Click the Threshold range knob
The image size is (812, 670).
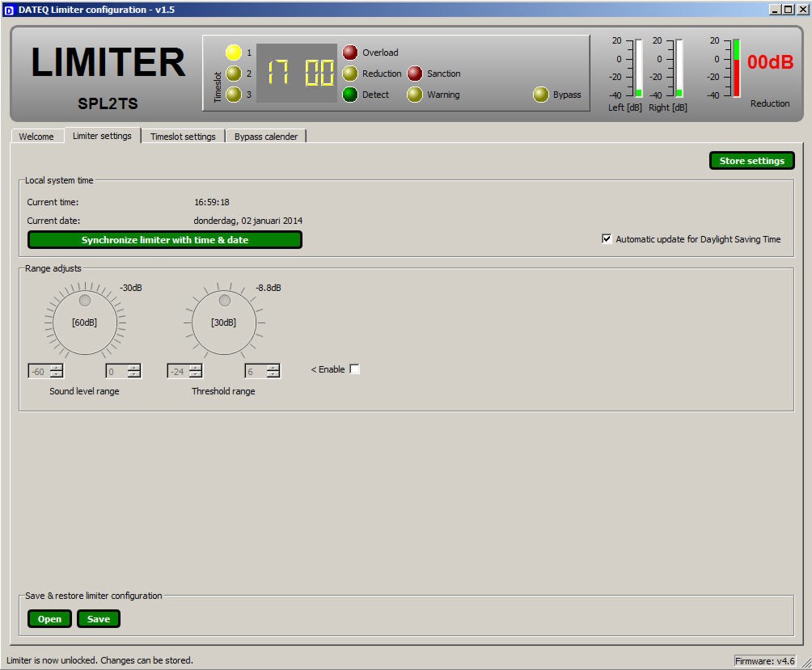tap(224, 322)
